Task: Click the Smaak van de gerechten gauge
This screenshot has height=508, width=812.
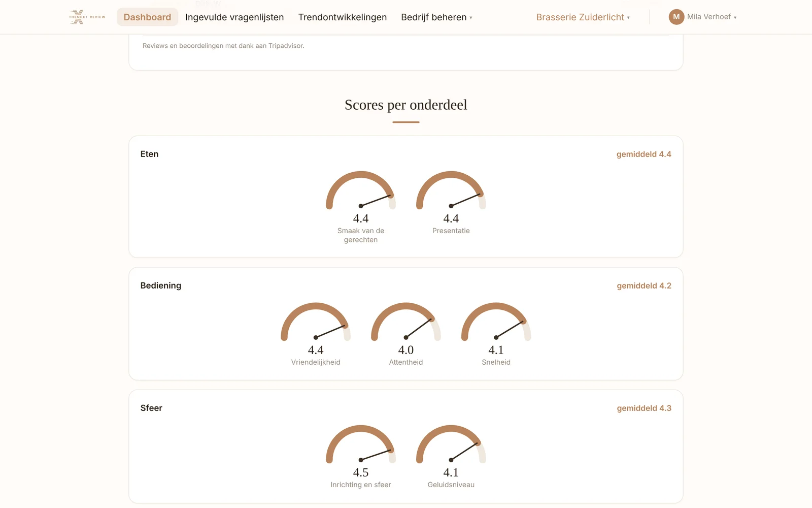Action: pos(361,190)
